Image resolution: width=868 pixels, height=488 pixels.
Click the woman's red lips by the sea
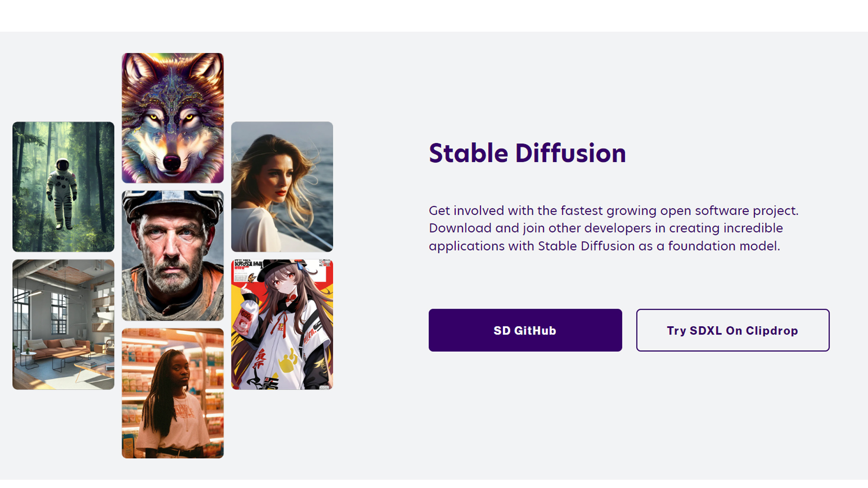pos(280,193)
